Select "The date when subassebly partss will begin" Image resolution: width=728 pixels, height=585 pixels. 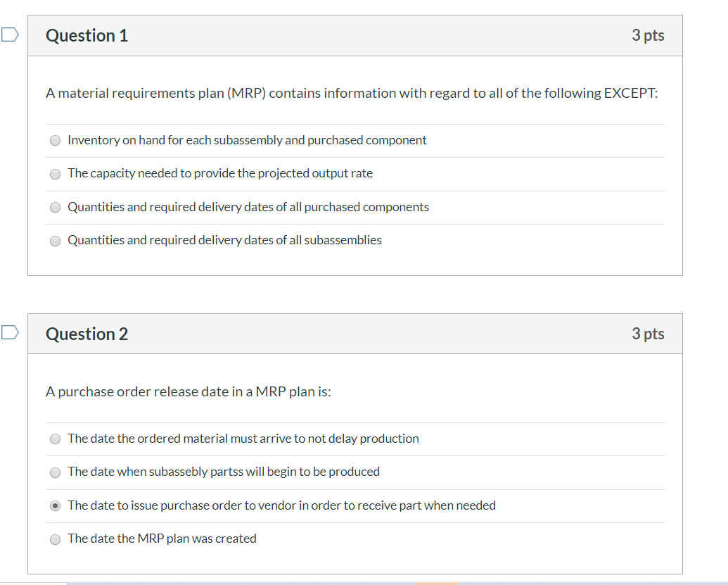click(55, 472)
